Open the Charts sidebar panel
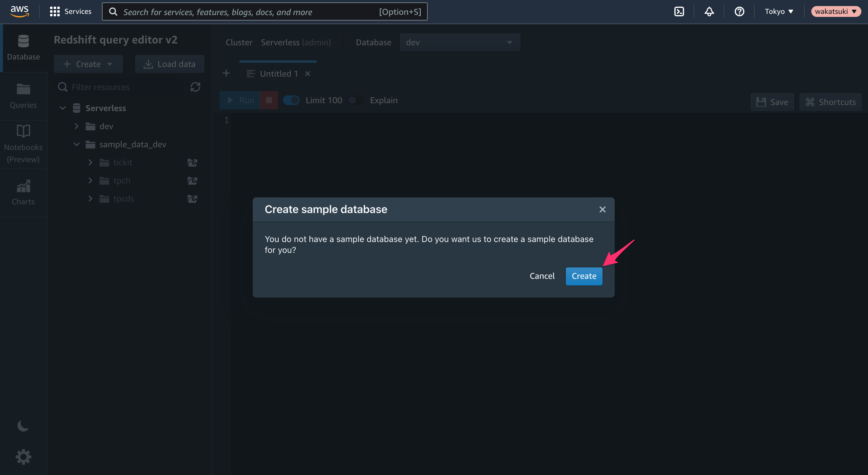The width and height of the screenshot is (868, 475). point(23,193)
